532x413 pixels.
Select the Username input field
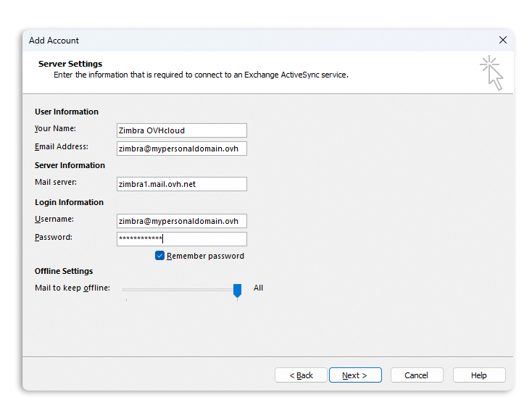[181, 221]
